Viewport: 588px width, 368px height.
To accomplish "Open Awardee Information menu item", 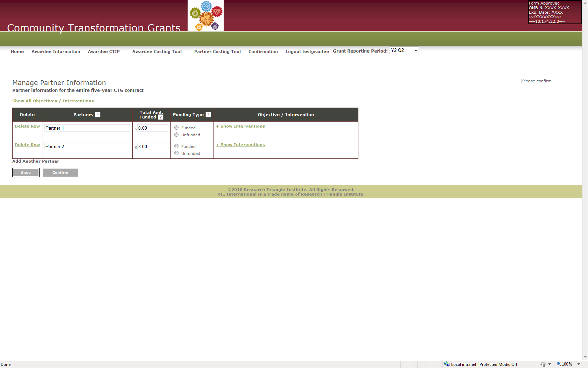I will click(x=56, y=52).
